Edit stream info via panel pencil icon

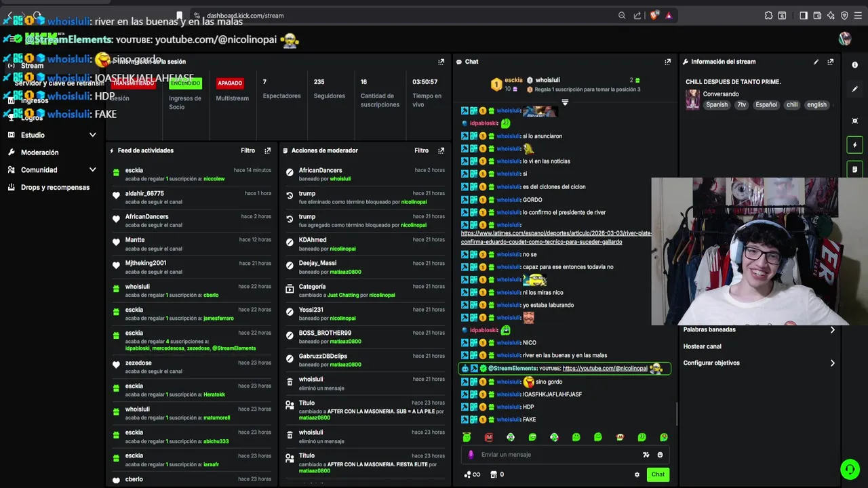click(816, 62)
